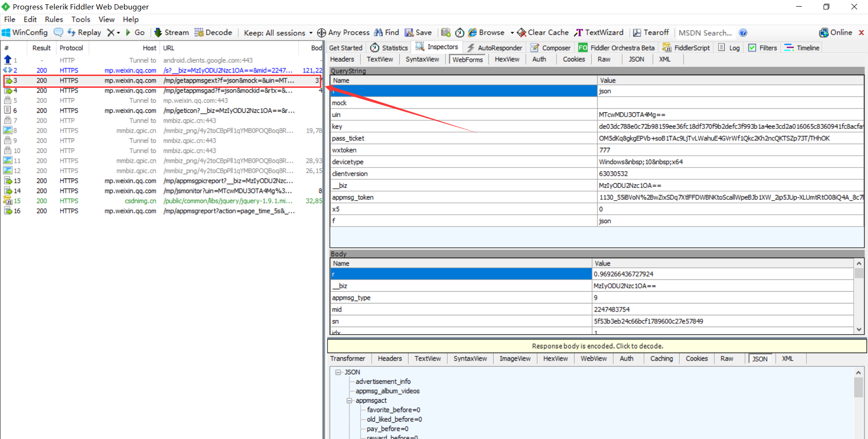Select the pass_ticket query string row
The width and height of the screenshot is (868, 439).
click(x=597, y=138)
